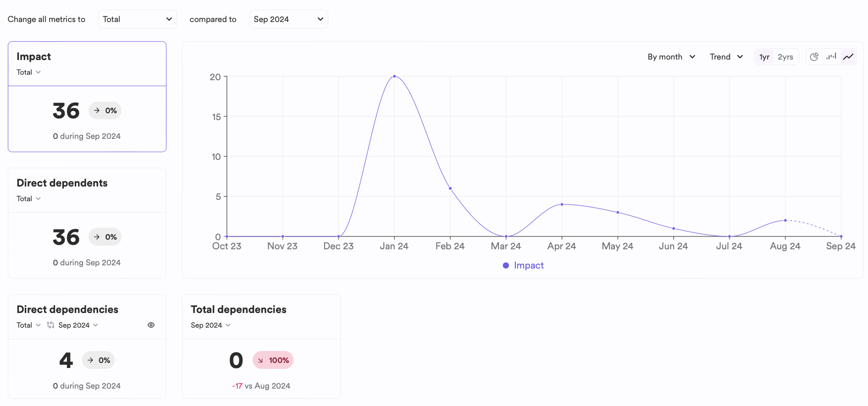The height and width of the screenshot is (406, 868).
Task: Click the compare icon beside Sep 2024
Action: pyautogui.click(x=50, y=325)
